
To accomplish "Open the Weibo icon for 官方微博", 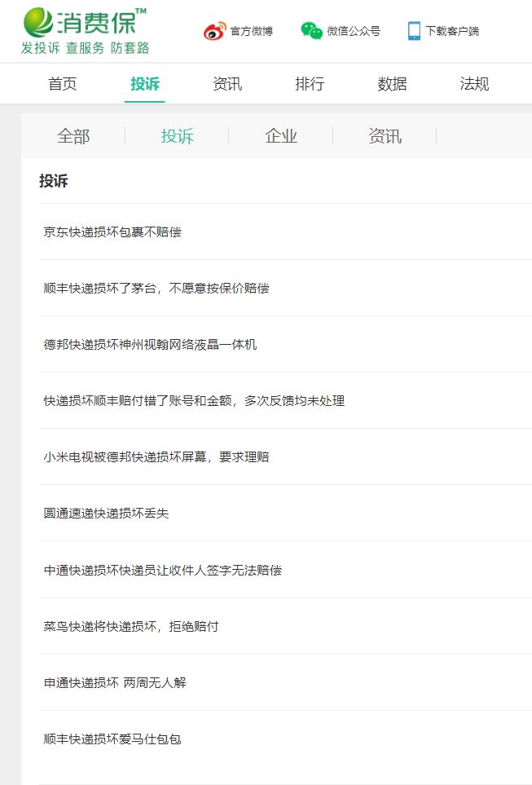I will pyautogui.click(x=215, y=31).
